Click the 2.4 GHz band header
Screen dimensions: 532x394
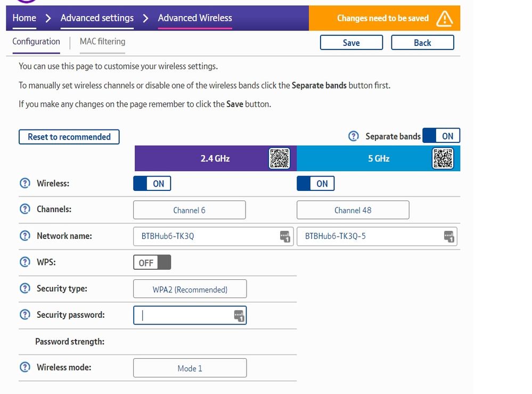pyautogui.click(x=216, y=158)
